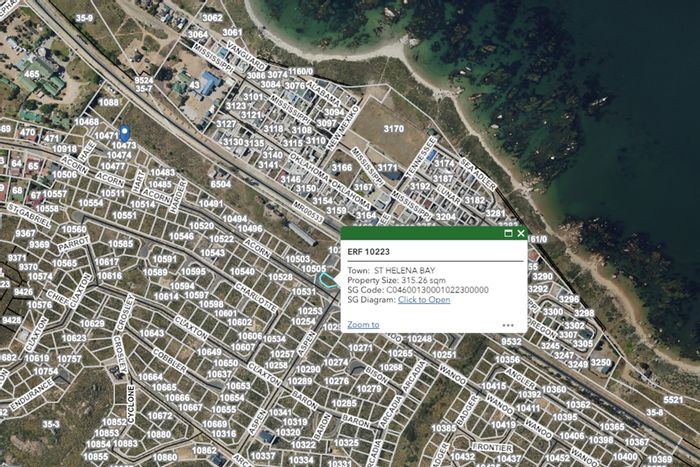Click parcel 3250 near the shore

pyautogui.click(x=600, y=362)
